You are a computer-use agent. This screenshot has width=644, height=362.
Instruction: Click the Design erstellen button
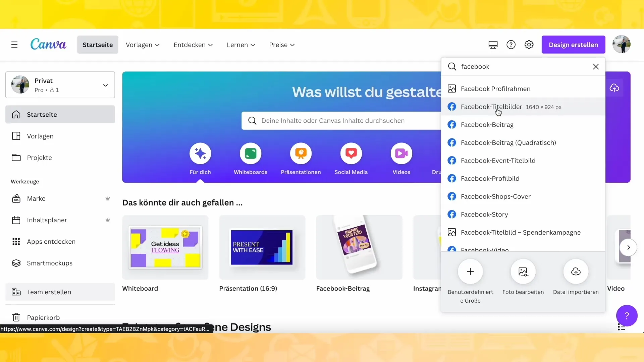573,45
